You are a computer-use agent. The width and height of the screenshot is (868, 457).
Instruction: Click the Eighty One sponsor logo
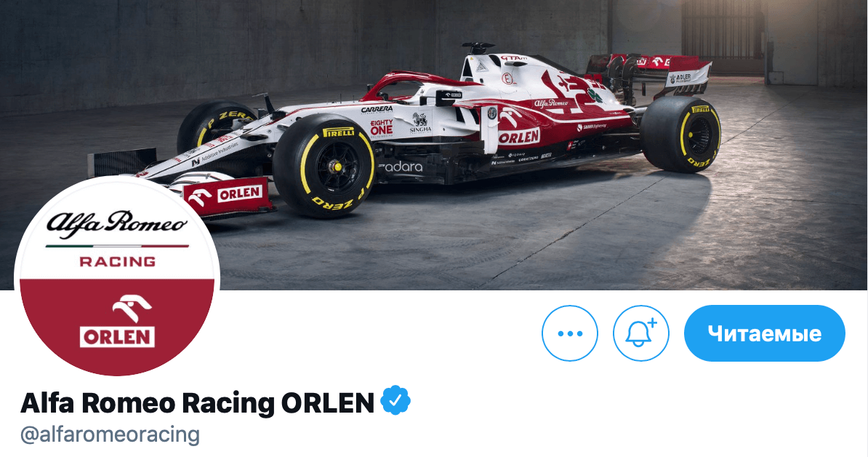(x=382, y=128)
